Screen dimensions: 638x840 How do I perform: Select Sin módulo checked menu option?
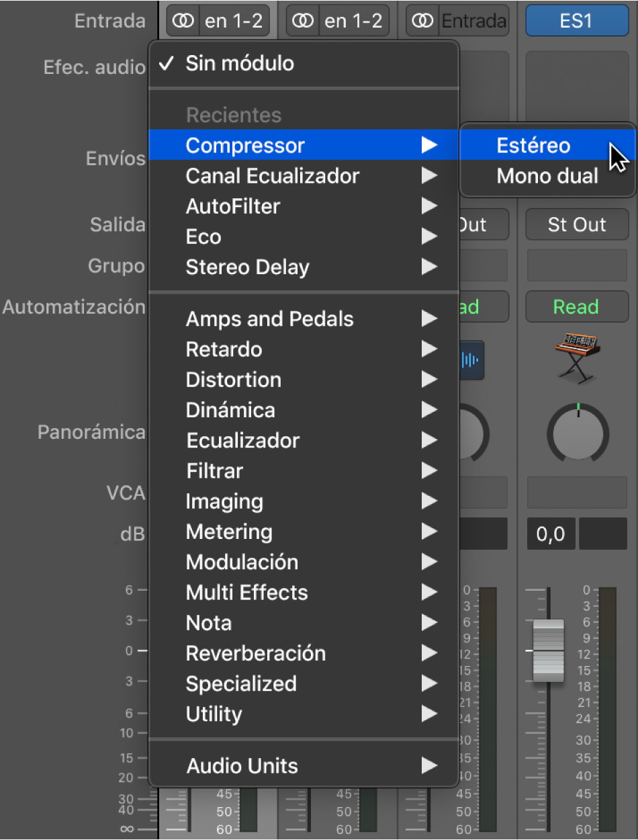point(239,64)
